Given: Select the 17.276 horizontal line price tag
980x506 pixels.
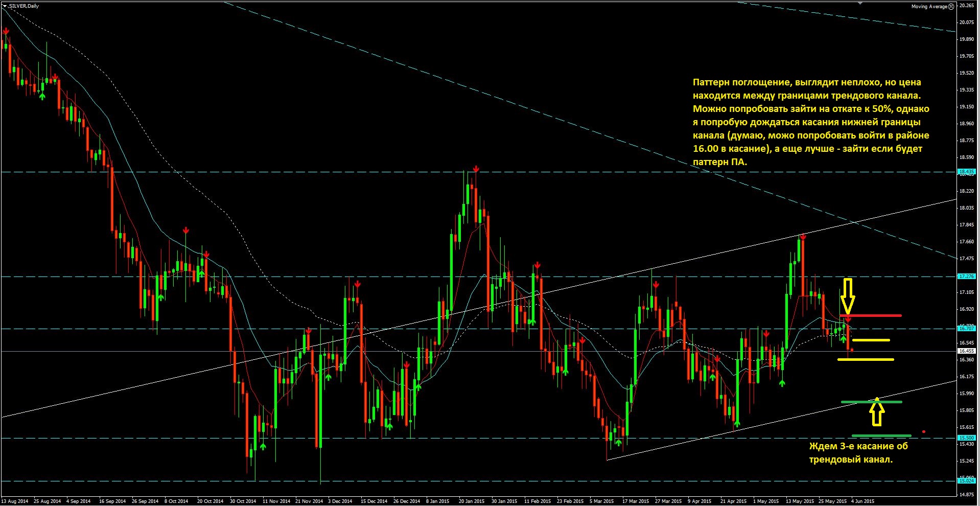Looking at the screenshot, I should pos(967,277).
